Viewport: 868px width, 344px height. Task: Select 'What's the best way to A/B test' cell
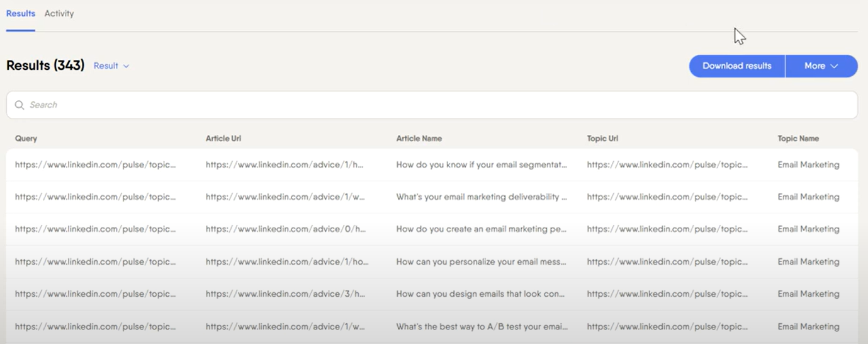[x=482, y=326]
